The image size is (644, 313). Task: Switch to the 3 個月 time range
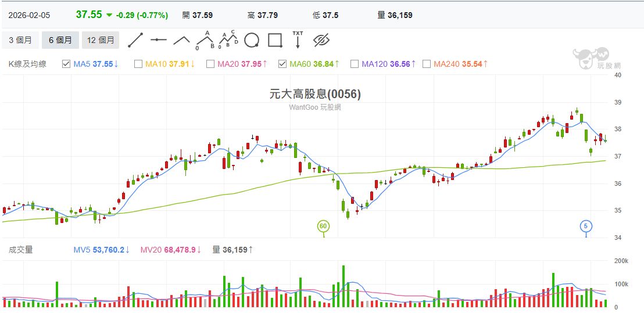[x=20, y=40]
